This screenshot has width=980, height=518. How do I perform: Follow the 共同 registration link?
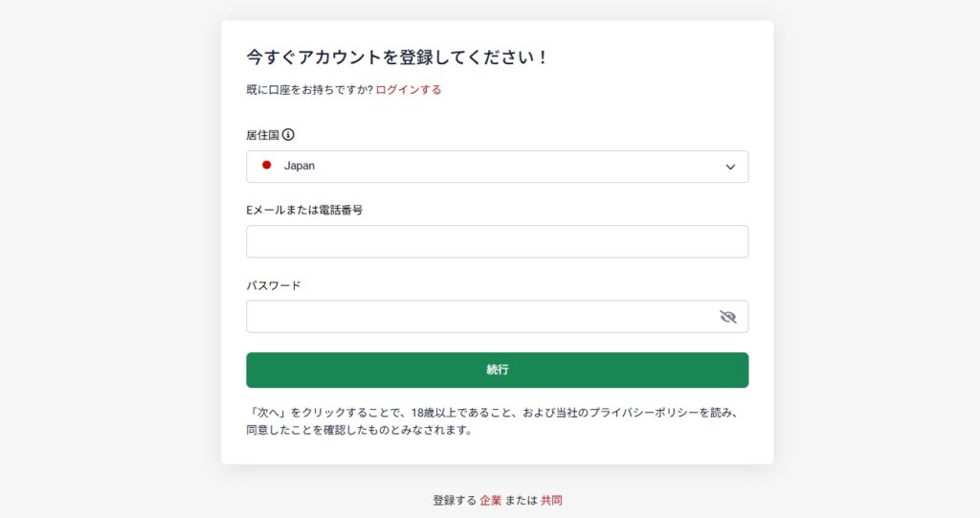[551, 500]
